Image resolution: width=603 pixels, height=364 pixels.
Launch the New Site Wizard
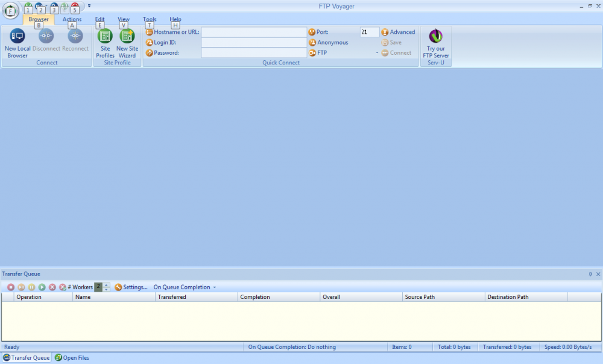click(x=127, y=42)
